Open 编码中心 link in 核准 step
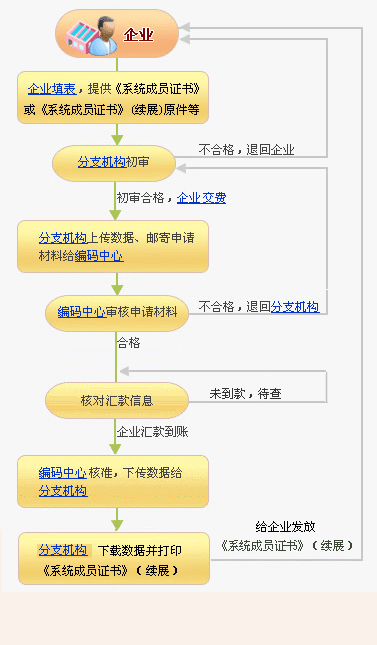 coord(63,473)
